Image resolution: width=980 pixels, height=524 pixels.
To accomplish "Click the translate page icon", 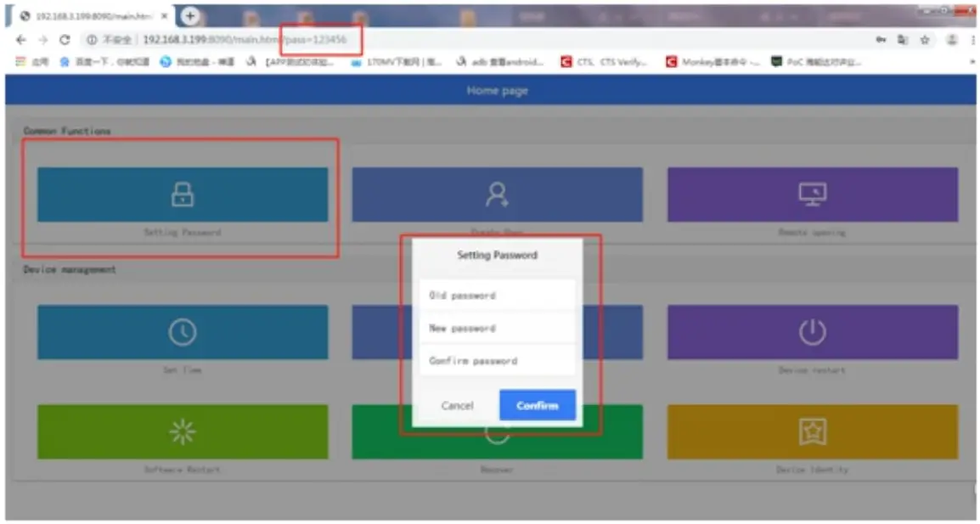I will pyautogui.click(x=903, y=40).
